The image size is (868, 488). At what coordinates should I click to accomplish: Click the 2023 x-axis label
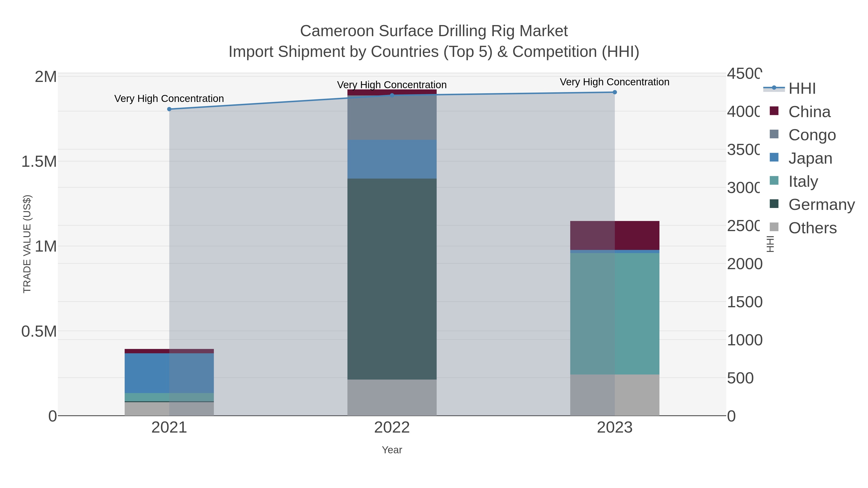[615, 428]
